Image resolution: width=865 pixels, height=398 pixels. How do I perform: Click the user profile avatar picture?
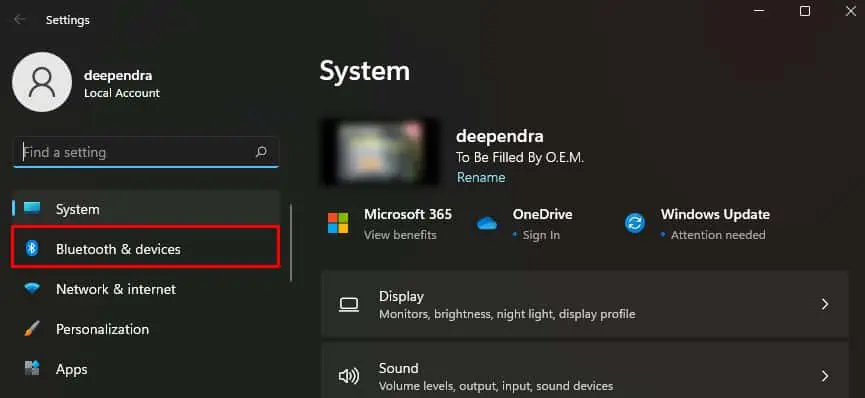42,82
